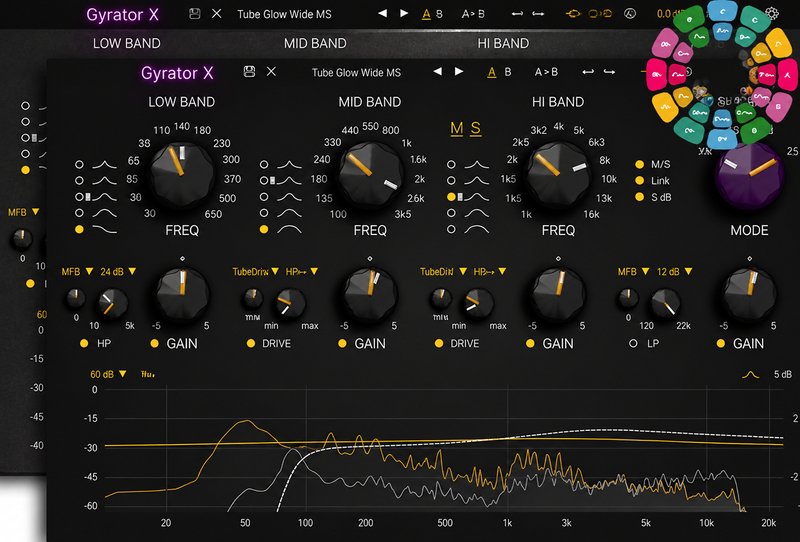Screen dimensions: 800x542
Task: Click the LOW BAND FREQ knob
Action: pyautogui.click(x=182, y=175)
